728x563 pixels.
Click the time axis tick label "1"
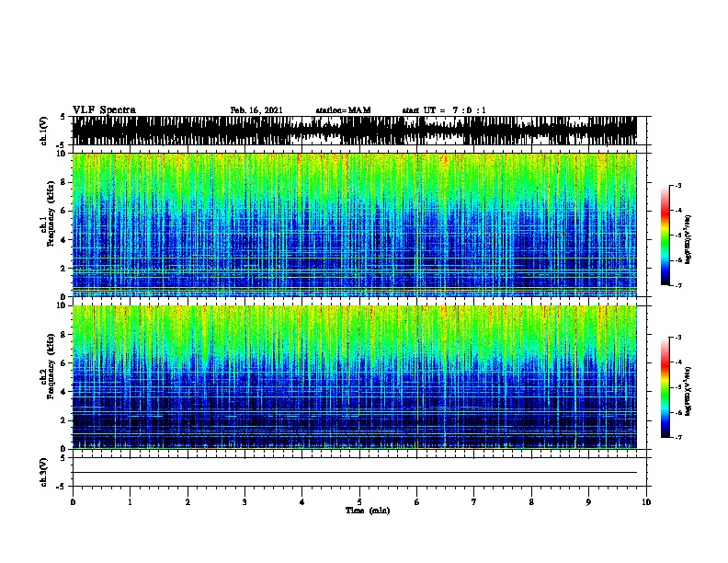point(130,502)
